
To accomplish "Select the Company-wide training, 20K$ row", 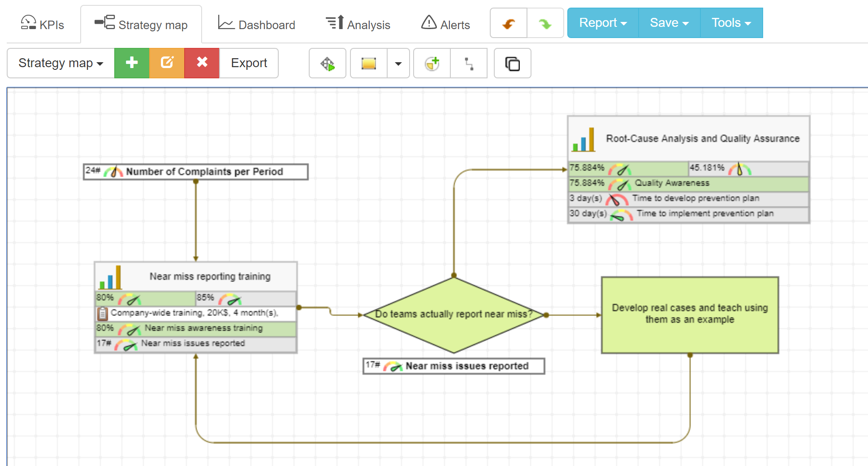I will [x=196, y=313].
